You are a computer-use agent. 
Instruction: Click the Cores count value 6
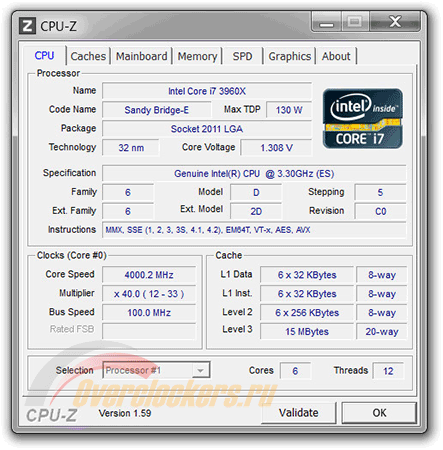point(295,371)
